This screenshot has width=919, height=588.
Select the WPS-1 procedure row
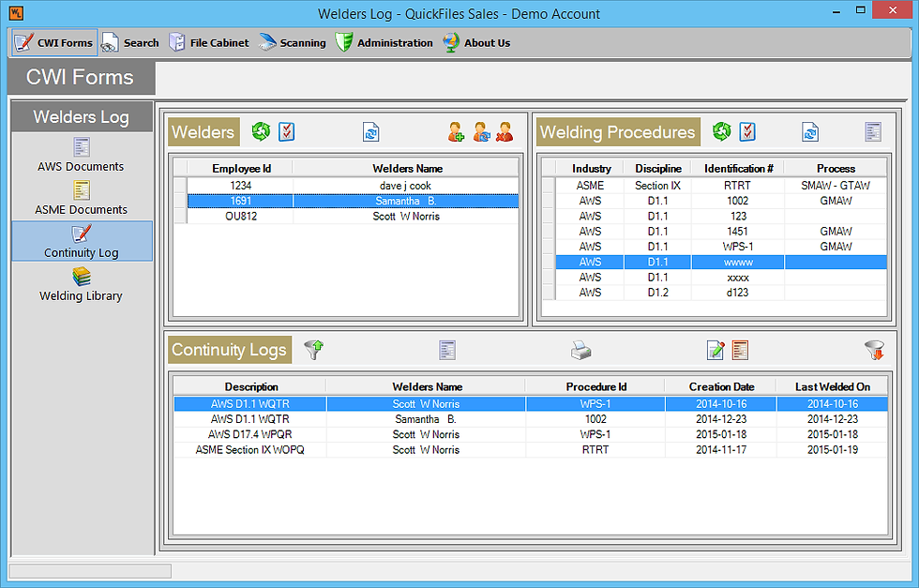tap(721, 247)
